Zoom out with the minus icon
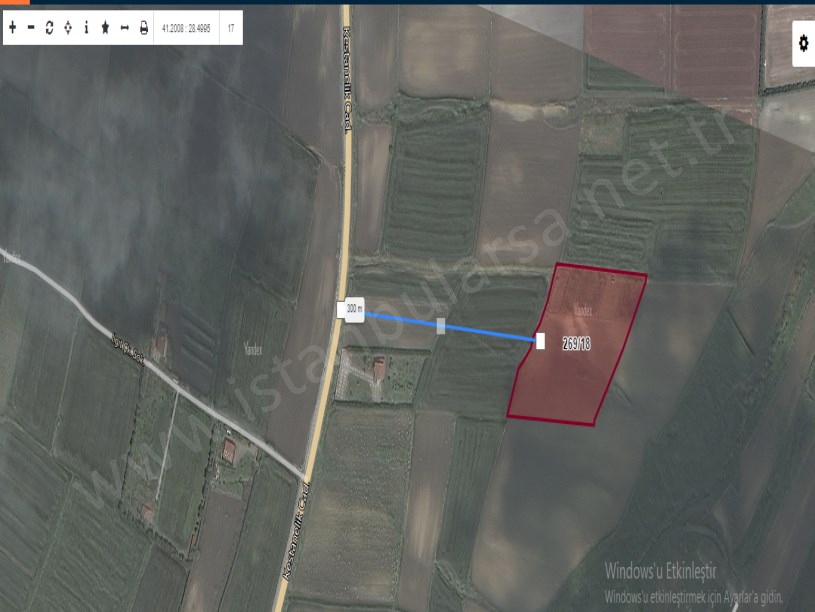Screen dimensions: 815x612 30,28
